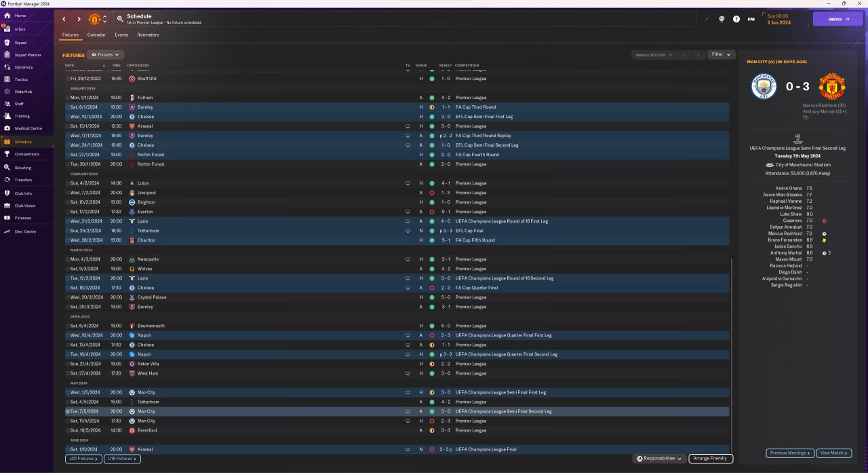Switch to the Events tab
Viewport: 868px width, 473px height.
(121, 35)
